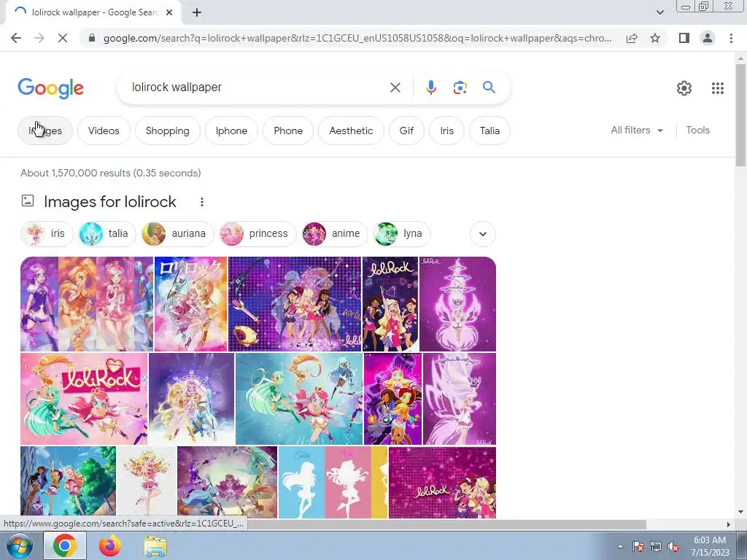Open Chrome three-dot menu
This screenshot has height=560, width=747.
[x=731, y=38]
